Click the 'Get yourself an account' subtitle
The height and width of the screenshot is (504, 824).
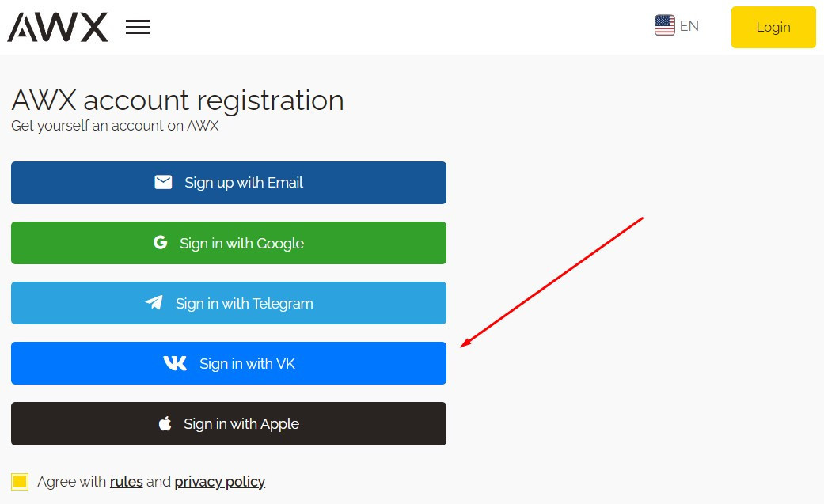coord(115,126)
